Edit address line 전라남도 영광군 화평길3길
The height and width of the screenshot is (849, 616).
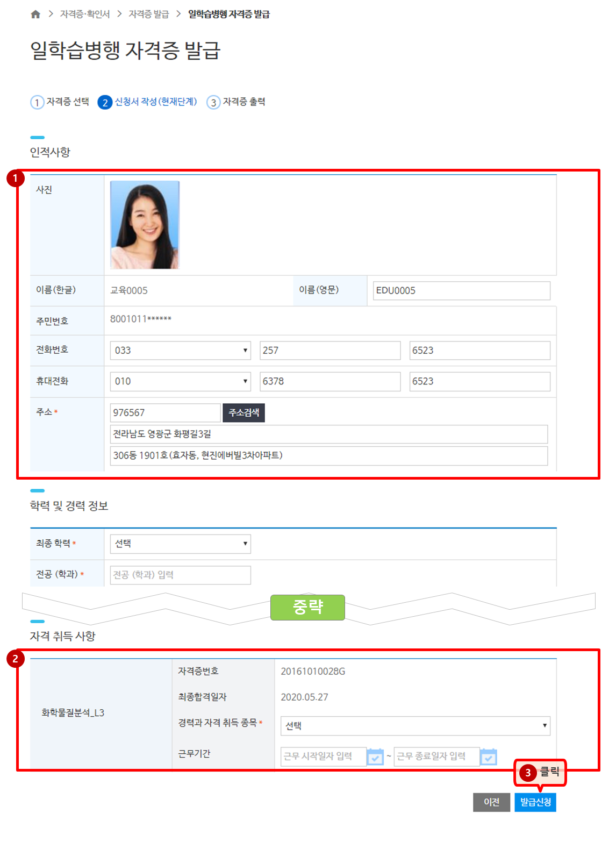(329, 434)
